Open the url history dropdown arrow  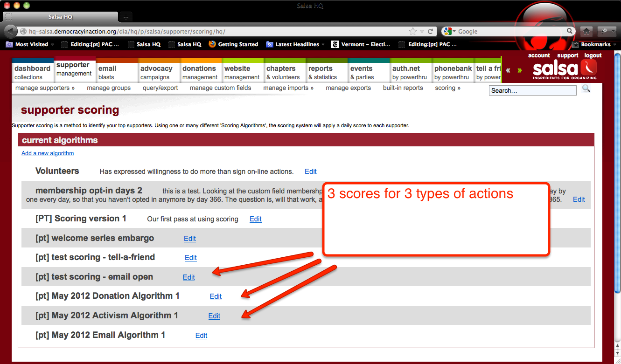point(422,31)
